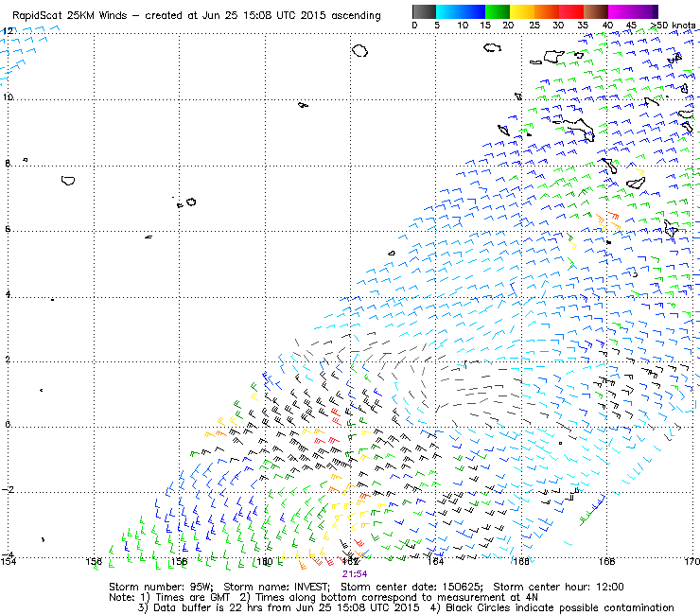Click the '4' latitude axis label
The height and width of the screenshot is (615, 700).
(8, 294)
